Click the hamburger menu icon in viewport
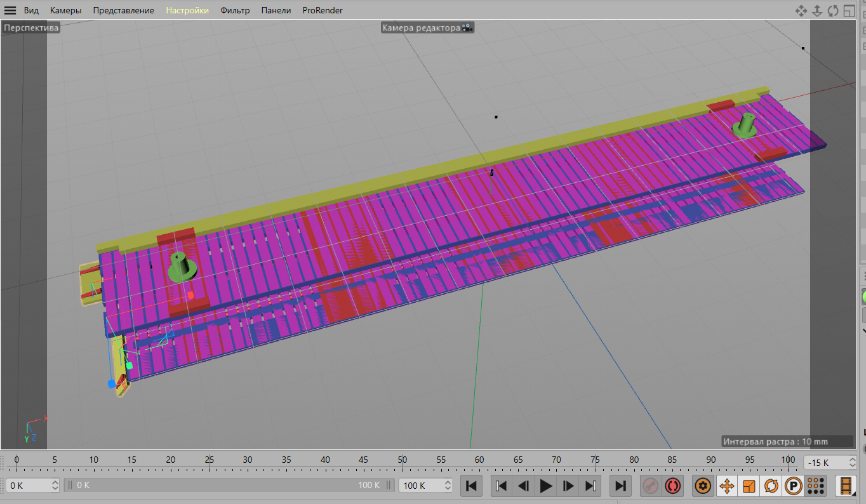Image resolution: width=866 pixels, height=504 pixels. 11,11
